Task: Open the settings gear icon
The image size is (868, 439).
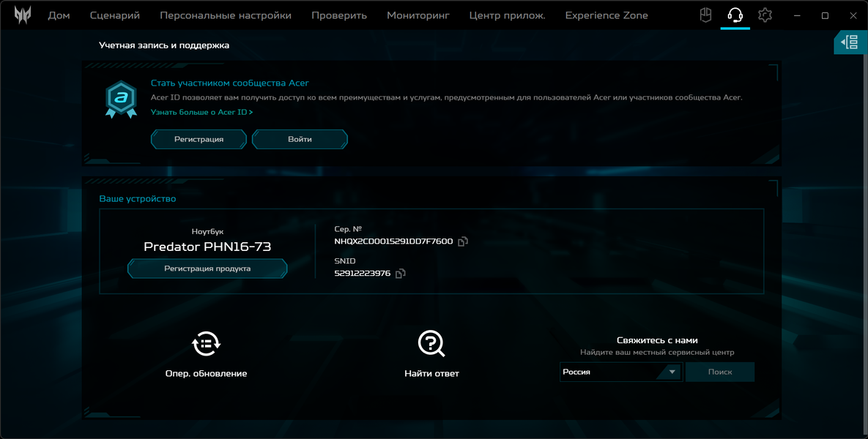Action: (x=765, y=15)
